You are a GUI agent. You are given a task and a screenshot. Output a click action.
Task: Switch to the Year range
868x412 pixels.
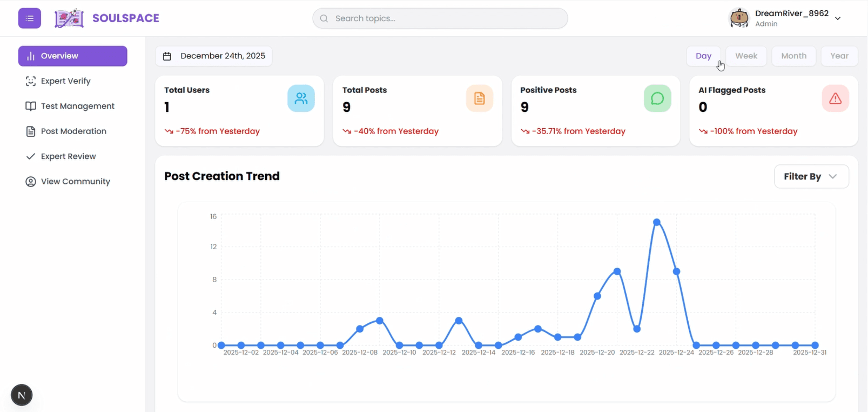(839, 56)
